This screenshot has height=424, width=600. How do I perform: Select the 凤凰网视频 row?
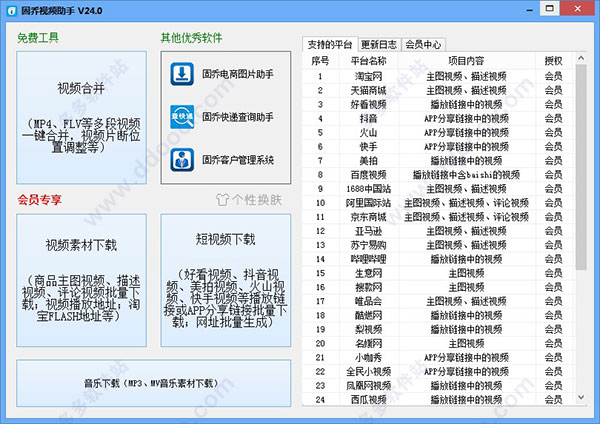(x=439, y=386)
